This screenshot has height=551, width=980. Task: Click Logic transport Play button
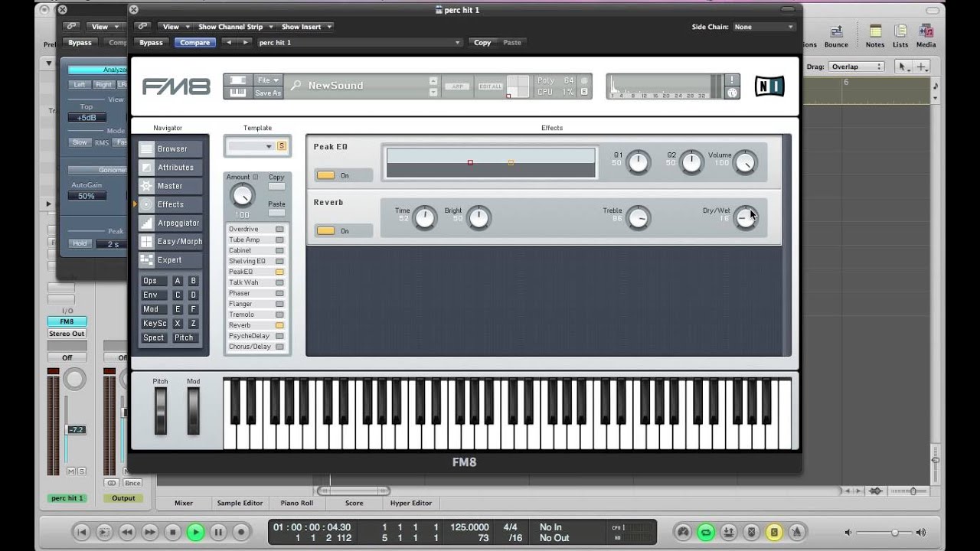[x=195, y=532]
